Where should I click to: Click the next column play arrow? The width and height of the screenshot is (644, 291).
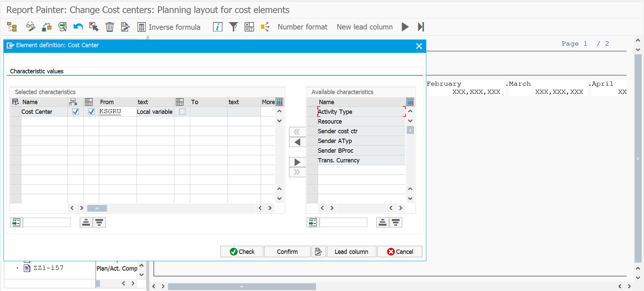pos(405,27)
